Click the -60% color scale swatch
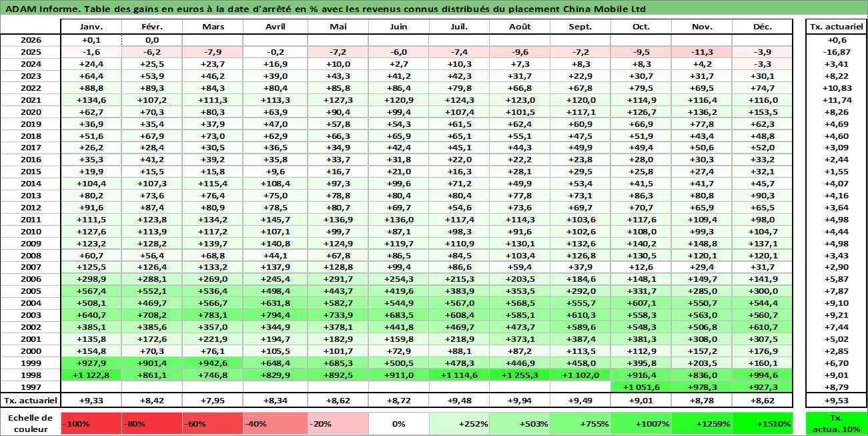This screenshot has height=436, width=868. pyautogui.click(x=213, y=423)
